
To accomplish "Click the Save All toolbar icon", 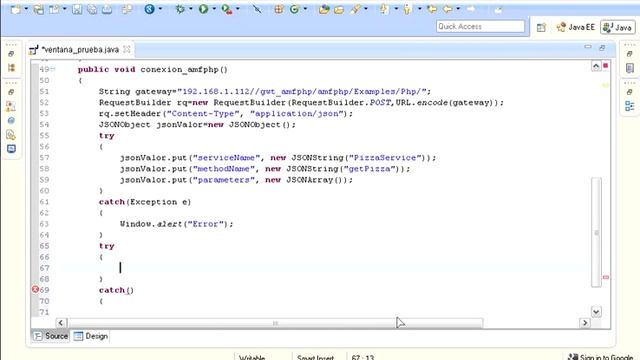I will click(92, 9).
